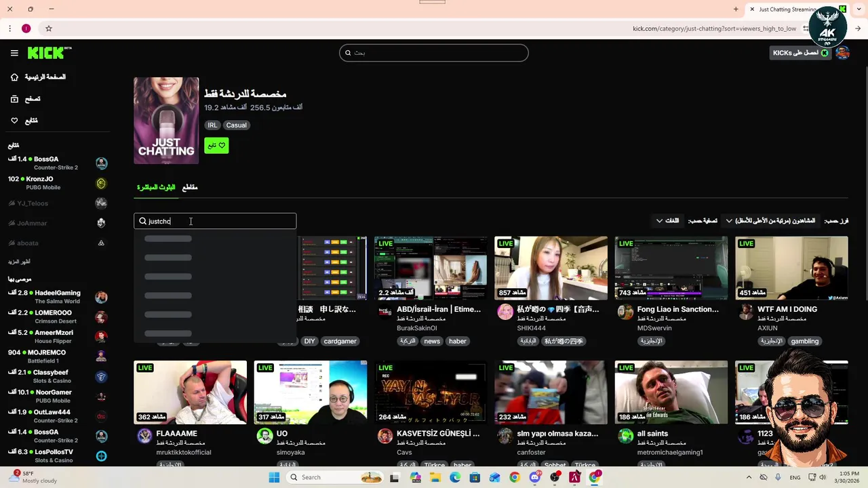Open LosPollosTV channel avatar in sidebar
Image resolution: width=868 pixels, height=488 pixels.
(x=101, y=455)
